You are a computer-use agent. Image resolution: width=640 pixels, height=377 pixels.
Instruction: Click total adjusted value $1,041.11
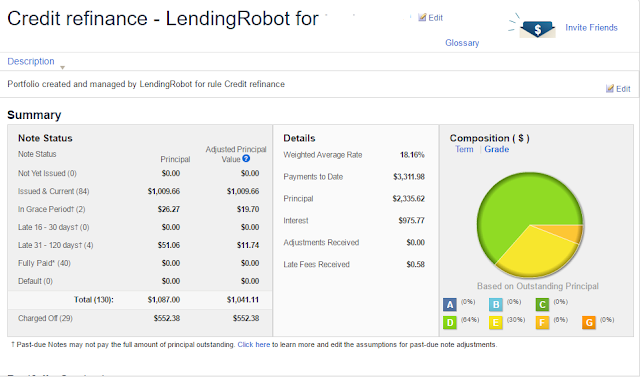tap(243, 300)
